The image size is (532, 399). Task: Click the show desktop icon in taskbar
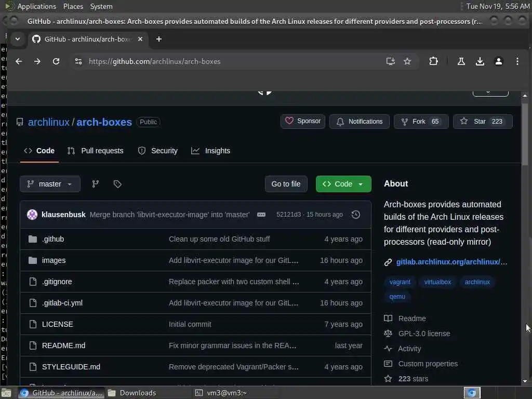6,393
